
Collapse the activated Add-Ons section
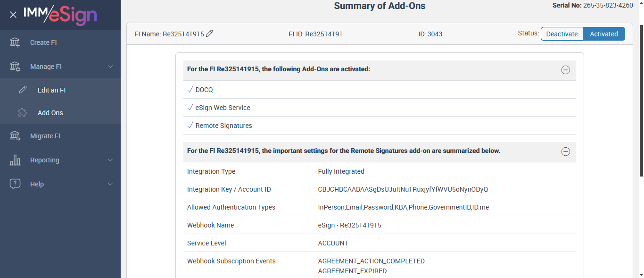(565, 70)
